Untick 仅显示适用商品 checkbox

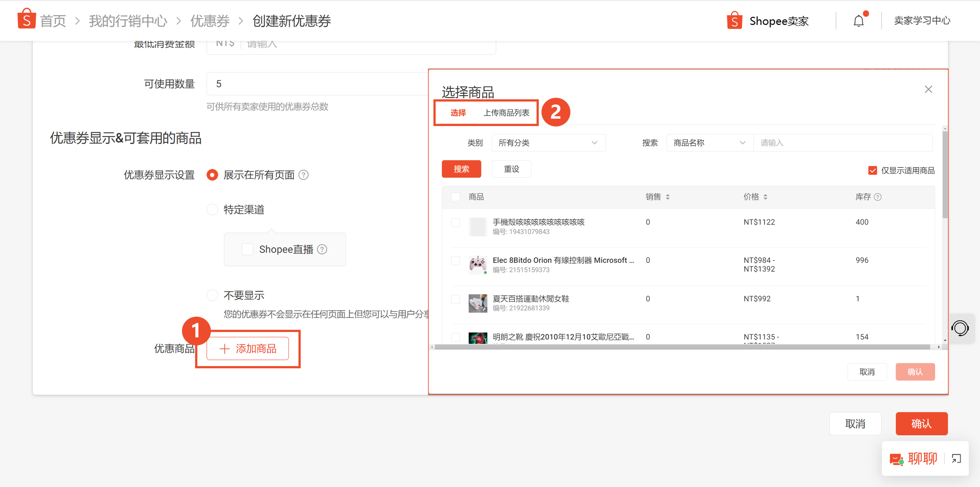[x=873, y=170]
